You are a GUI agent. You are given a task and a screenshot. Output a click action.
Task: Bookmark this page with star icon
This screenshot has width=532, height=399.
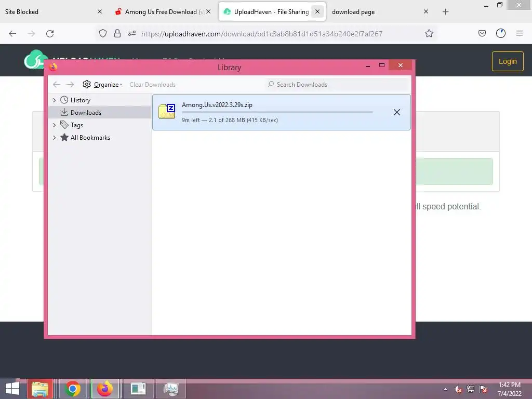pos(429,33)
